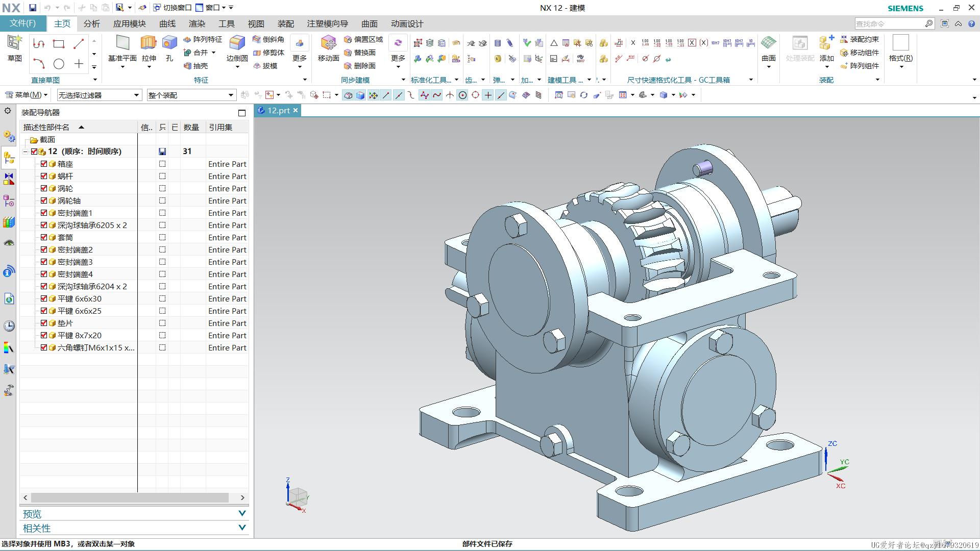
Task: Hide the 涡轮 component via checkbox
Action: coord(44,188)
